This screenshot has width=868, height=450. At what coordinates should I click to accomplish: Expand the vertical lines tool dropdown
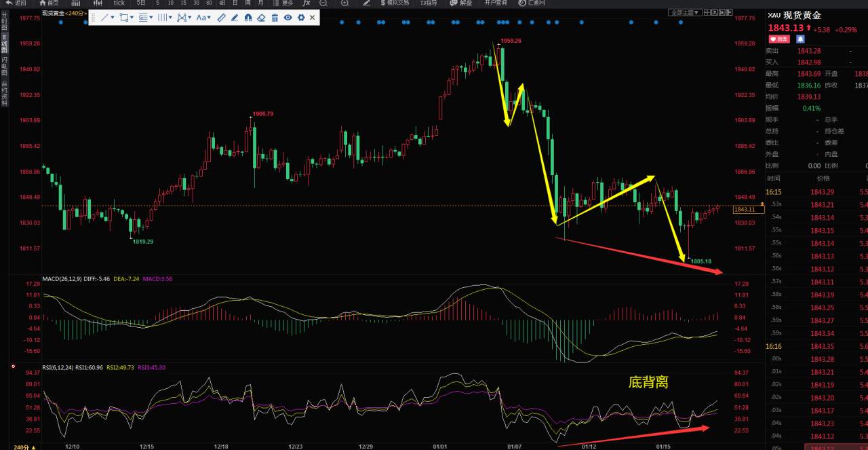tap(170, 18)
